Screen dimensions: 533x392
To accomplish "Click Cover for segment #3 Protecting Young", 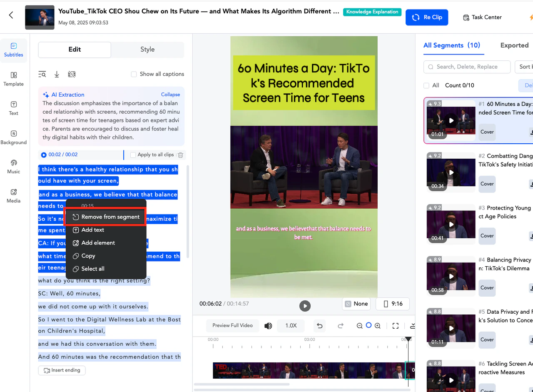I will [487, 236].
